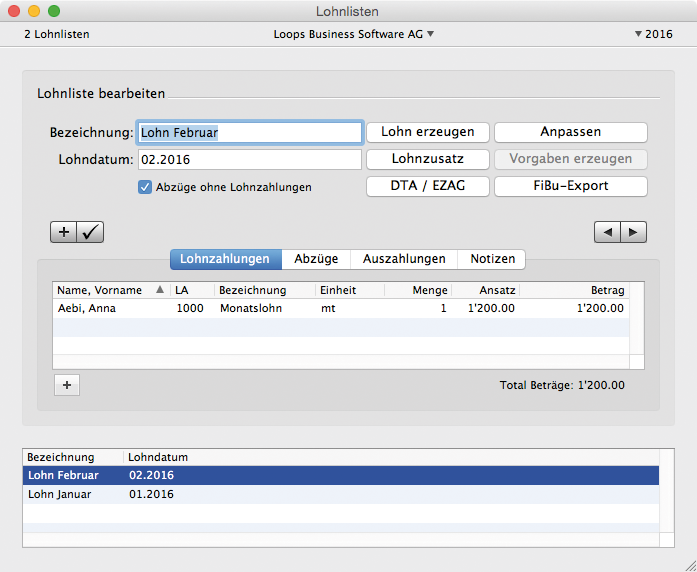The image size is (697, 572).
Task: Open DTA / EZAG export
Action: point(427,186)
